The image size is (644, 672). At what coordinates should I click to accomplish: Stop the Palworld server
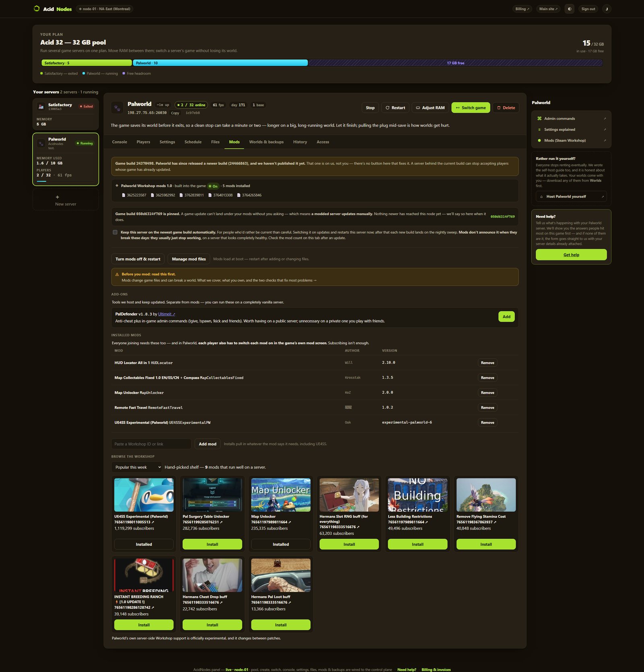370,108
